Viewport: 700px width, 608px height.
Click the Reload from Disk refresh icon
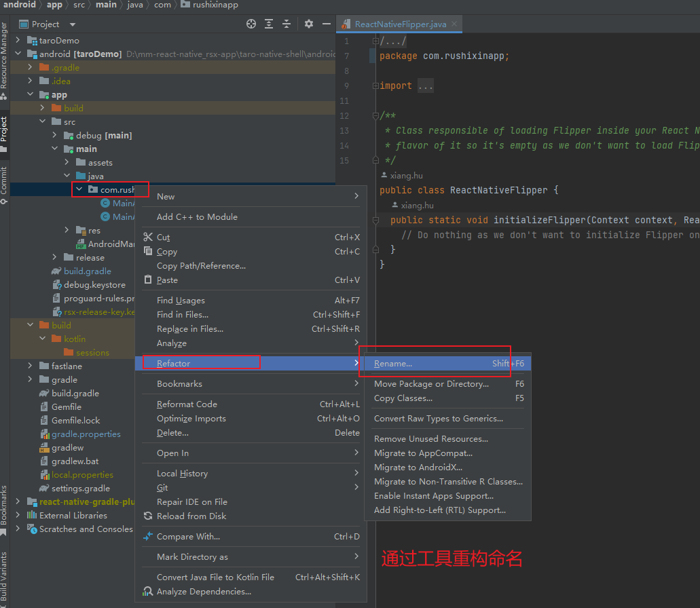[148, 516]
